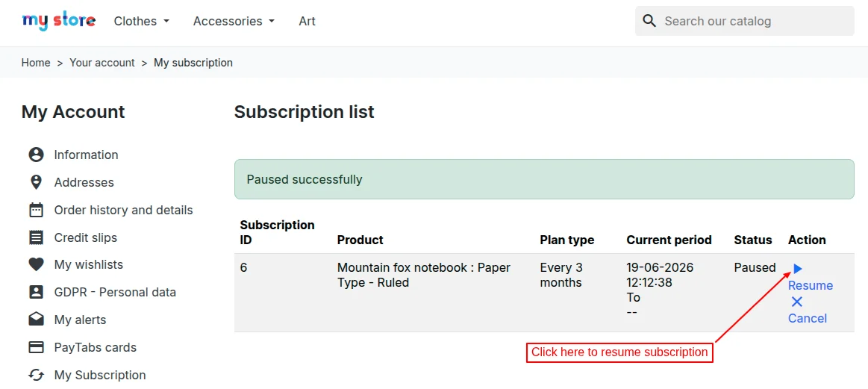Click the Subscription ID column header
Image resolution: width=868 pixels, height=389 pixels.
click(278, 233)
